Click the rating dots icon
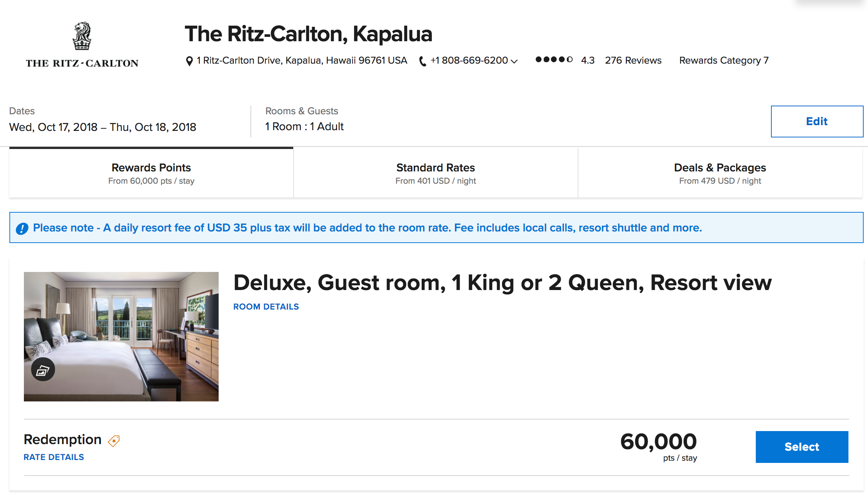Viewport: 868px width, 494px height. click(x=554, y=60)
